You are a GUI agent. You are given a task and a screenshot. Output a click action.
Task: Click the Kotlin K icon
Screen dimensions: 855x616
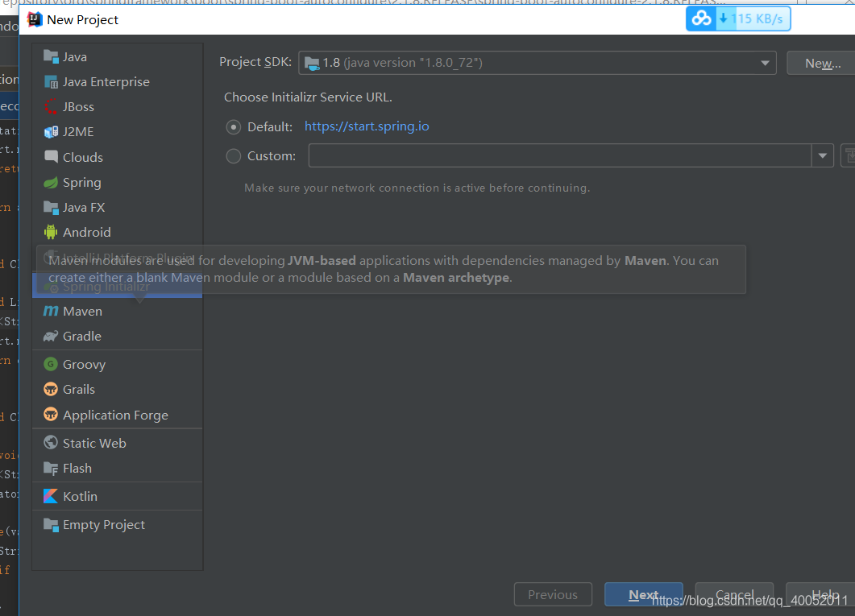click(x=51, y=496)
